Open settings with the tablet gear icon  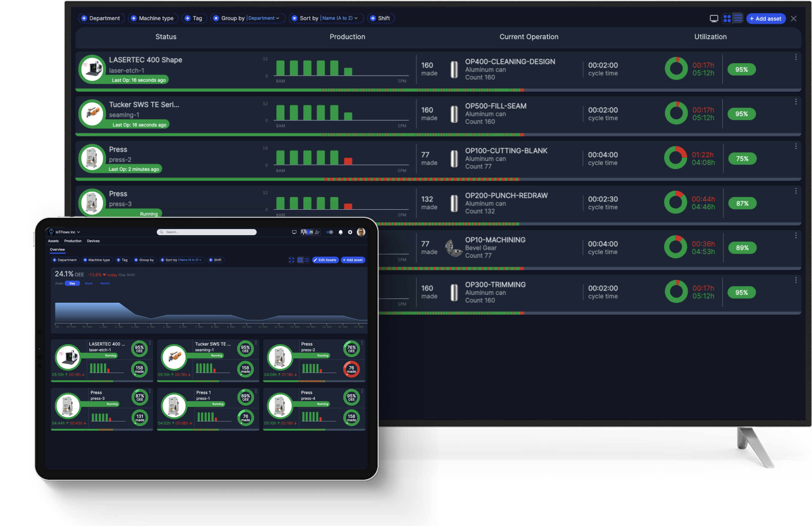[350, 232]
